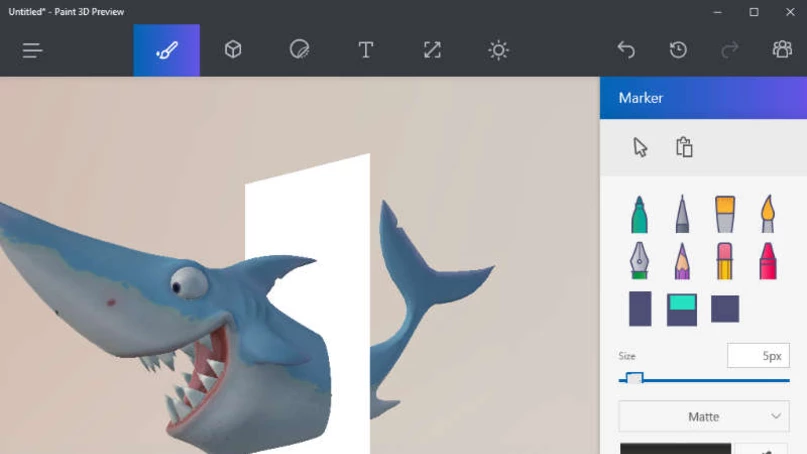Screen dimensions: 807x454
Task: Click the current black color swatch
Action: click(675, 448)
